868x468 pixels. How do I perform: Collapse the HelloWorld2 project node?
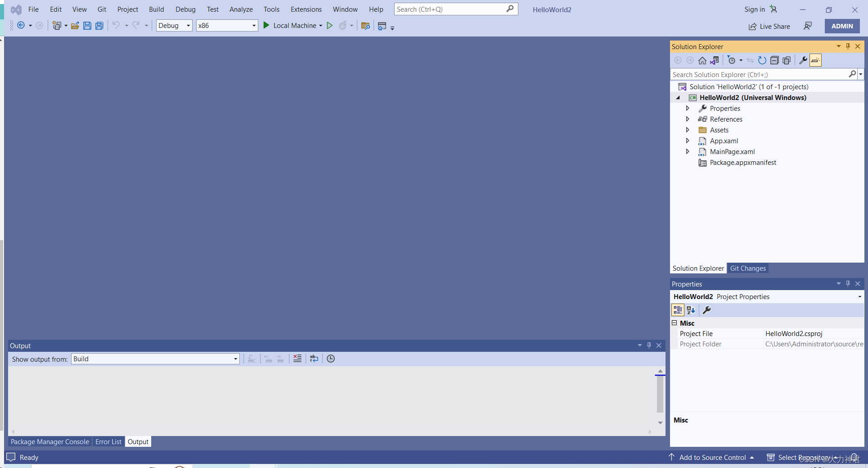pos(679,97)
